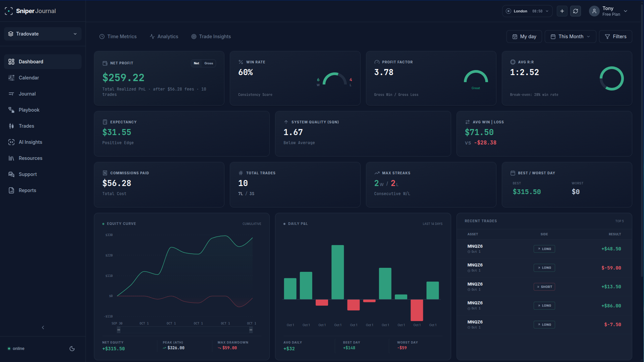Go to the Journal page in the sidebar

point(43,94)
